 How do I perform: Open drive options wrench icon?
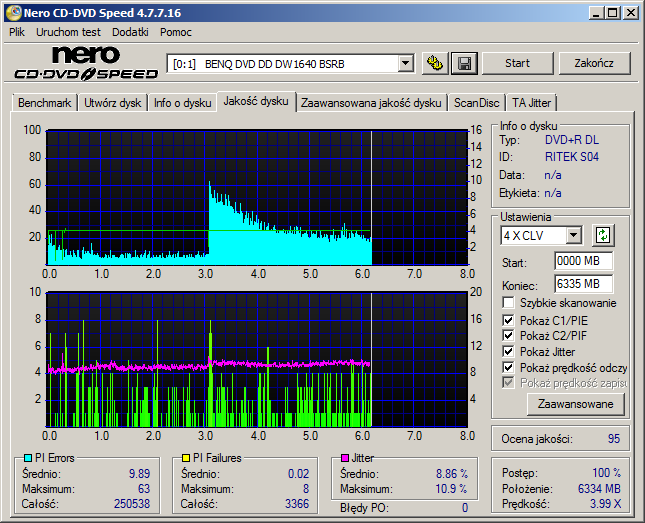click(435, 63)
